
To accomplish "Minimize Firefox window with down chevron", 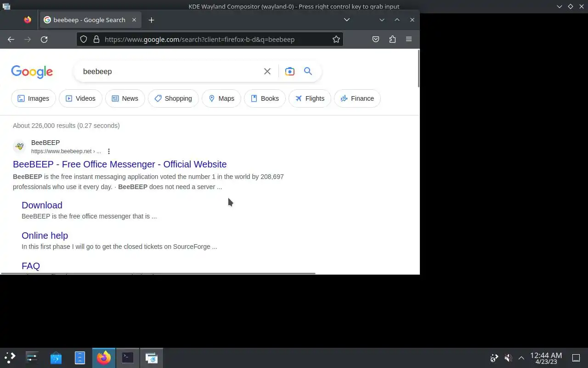I will click(x=382, y=20).
